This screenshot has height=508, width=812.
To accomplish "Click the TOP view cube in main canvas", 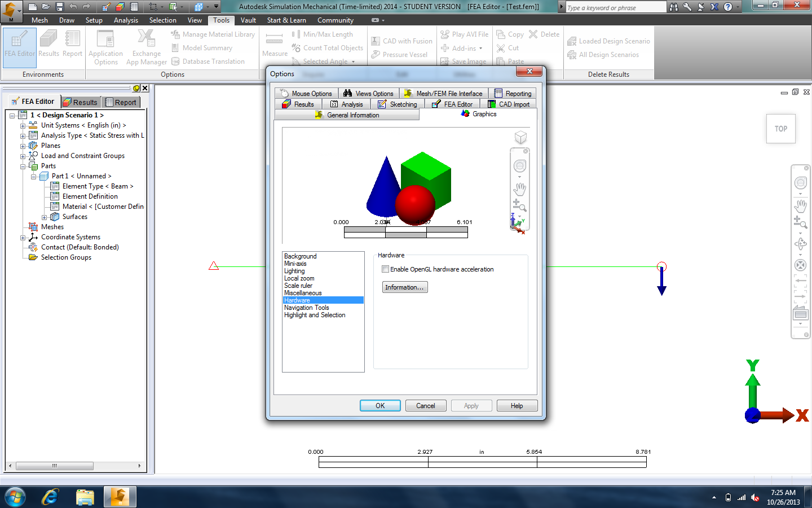I will (781, 129).
